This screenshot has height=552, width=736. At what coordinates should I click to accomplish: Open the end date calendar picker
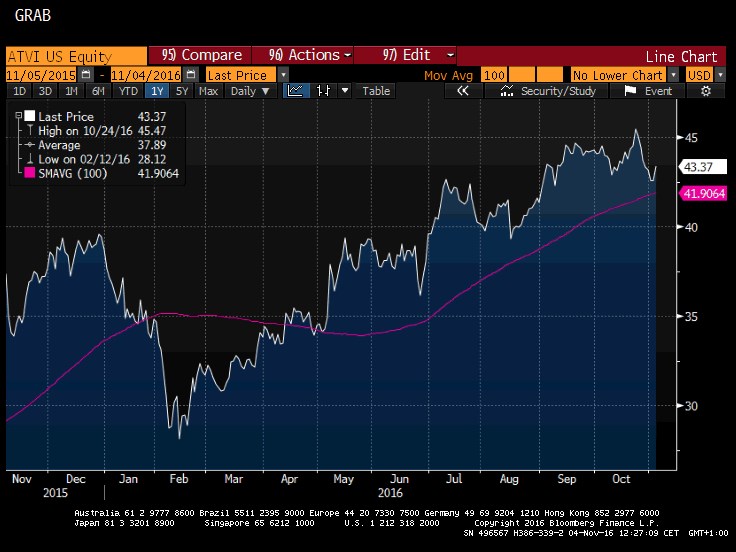(x=190, y=75)
